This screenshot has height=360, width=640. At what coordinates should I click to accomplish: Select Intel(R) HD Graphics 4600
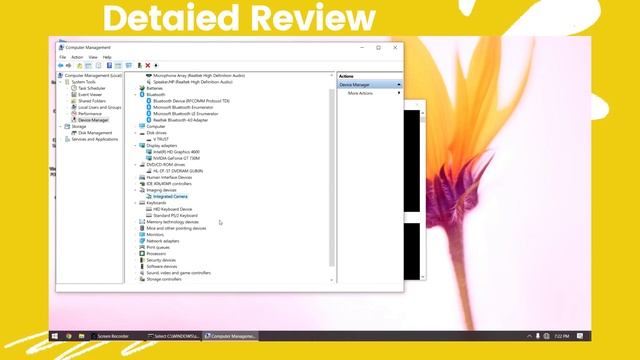[x=176, y=152]
